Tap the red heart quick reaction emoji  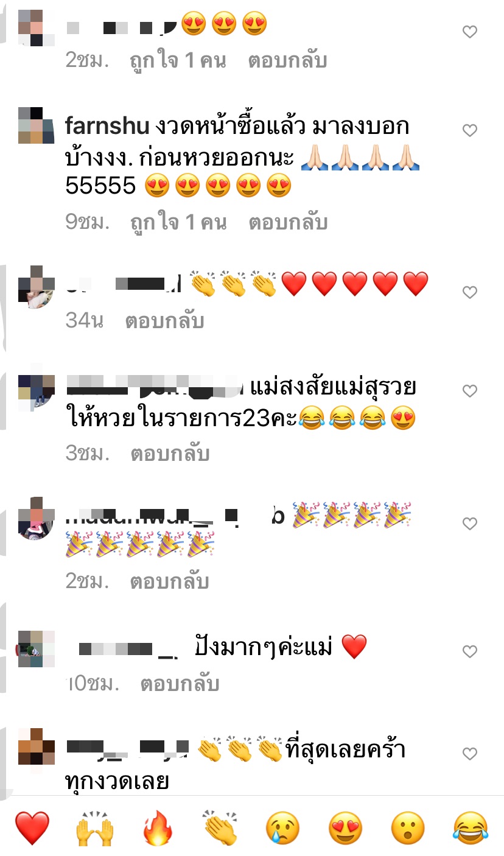[x=32, y=829]
